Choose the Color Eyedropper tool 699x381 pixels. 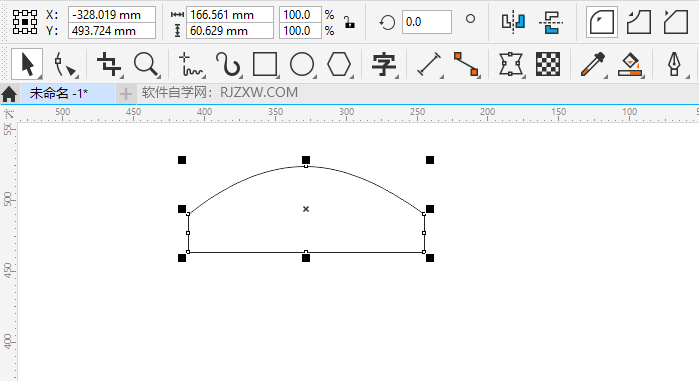[x=592, y=65]
